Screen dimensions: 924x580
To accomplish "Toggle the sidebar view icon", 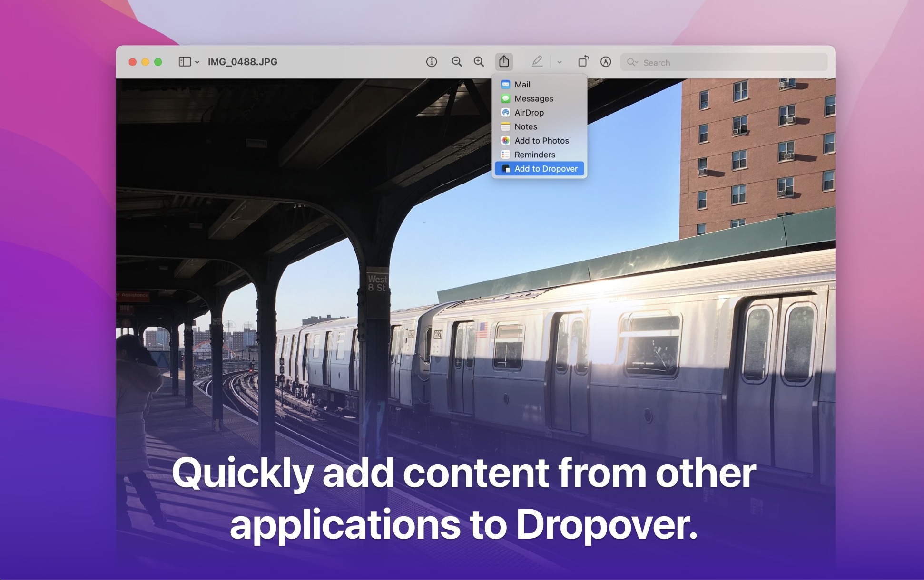I will (185, 62).
